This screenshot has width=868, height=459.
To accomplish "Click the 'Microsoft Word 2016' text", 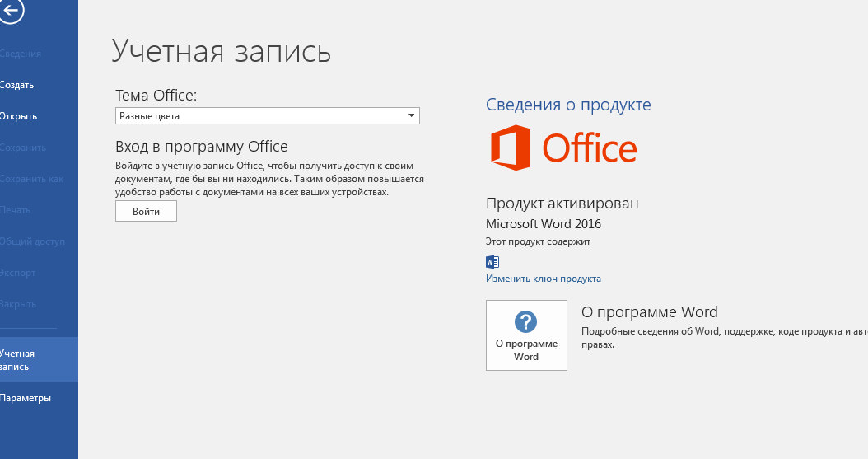I will pos(543,223).
